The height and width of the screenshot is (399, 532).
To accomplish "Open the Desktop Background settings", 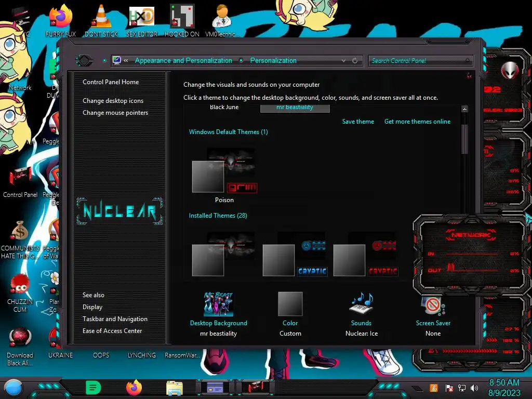I will 219,314.
